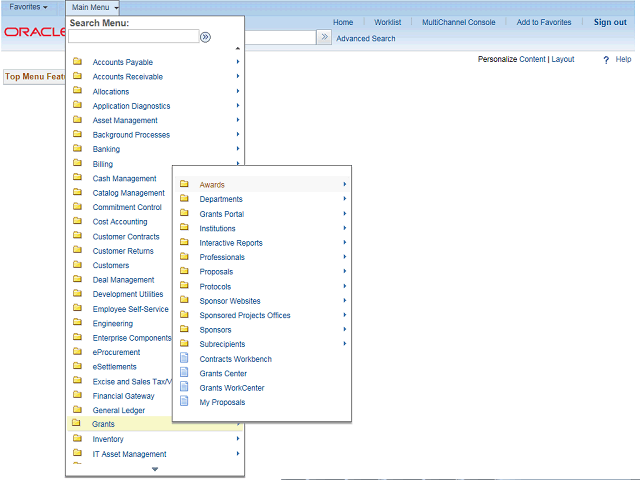
Task: Focus the Search Menu text field
Action: pyautogui.click(x=133, y=37)
